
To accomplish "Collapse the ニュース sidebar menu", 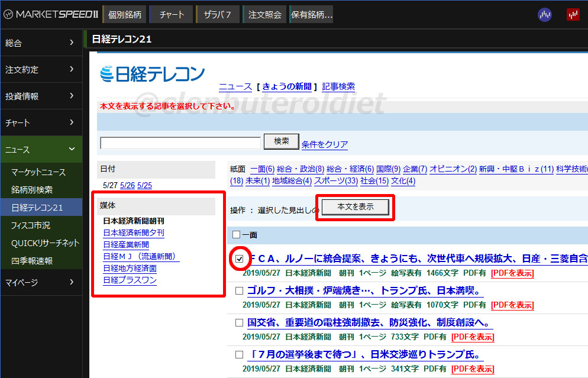I will point(41,149).
